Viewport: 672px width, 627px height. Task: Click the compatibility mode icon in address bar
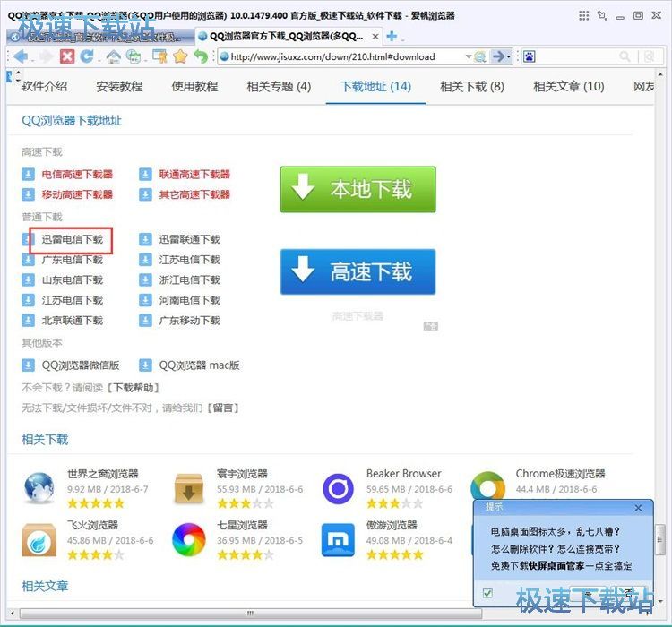[x=480, y=56]
